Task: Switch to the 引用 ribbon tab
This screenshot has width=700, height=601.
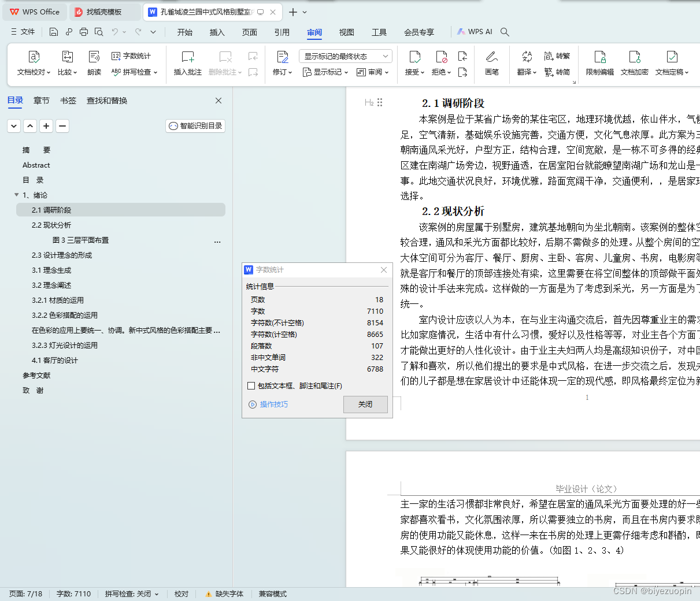Action: [282, 32]
